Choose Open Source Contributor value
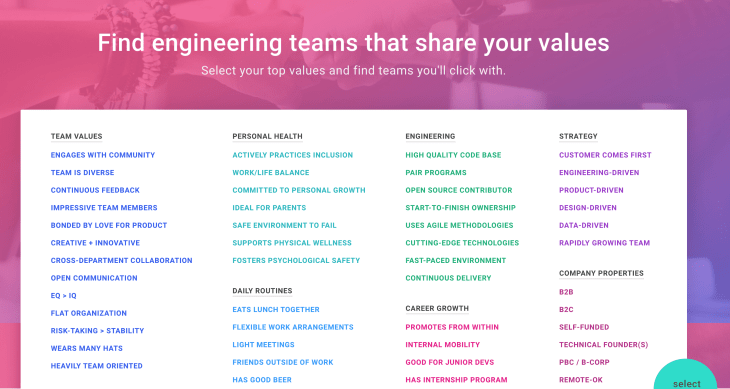Screen dimensions: 730x389 [x=459, y=190]
